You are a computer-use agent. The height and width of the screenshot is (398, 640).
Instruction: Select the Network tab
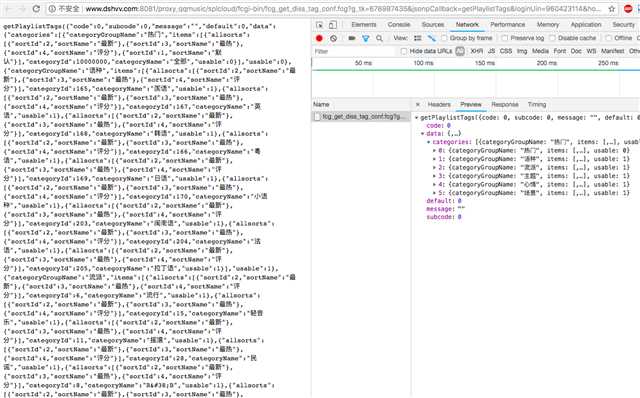pos(467,25)
